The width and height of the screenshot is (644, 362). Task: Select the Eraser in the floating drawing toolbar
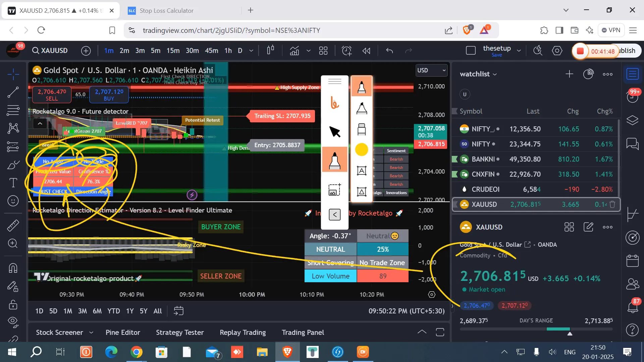pos(362,129)
